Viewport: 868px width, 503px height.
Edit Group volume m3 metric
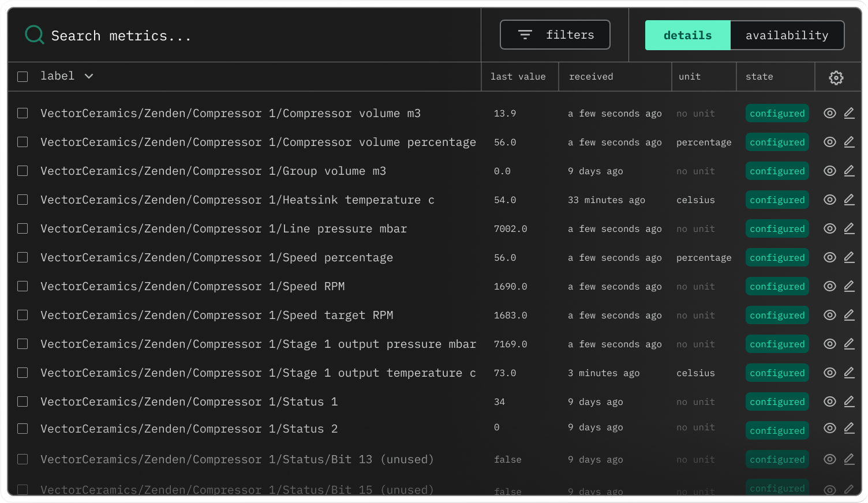pyautogui.click(x=849, y=171)
